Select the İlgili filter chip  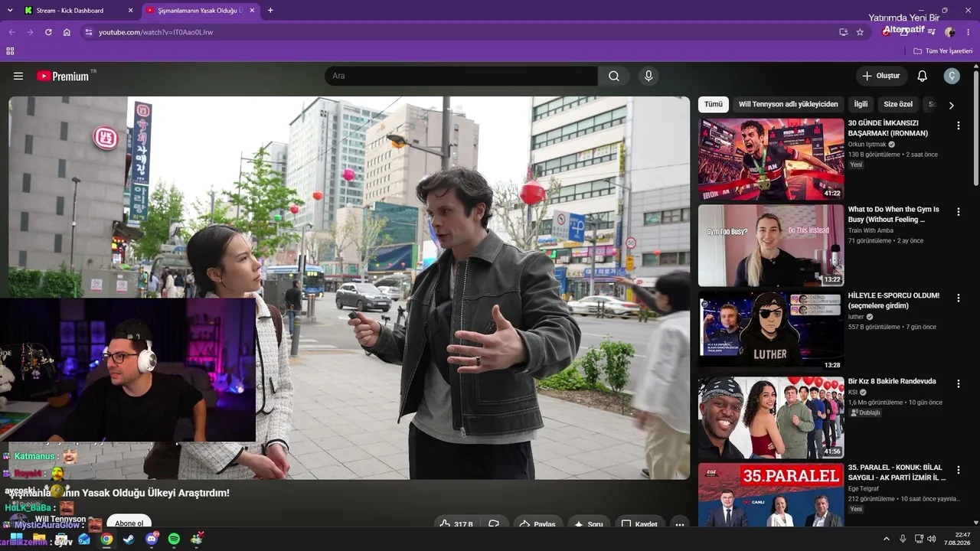861,104
